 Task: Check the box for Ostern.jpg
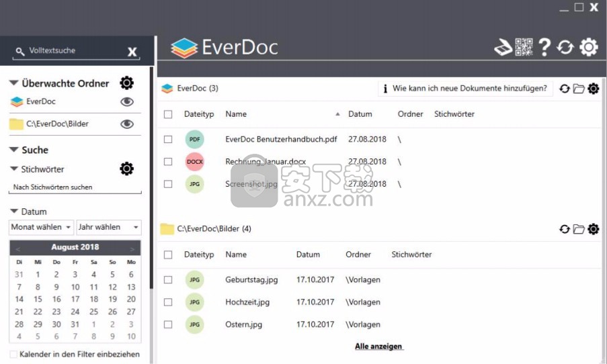pos(168,324)
